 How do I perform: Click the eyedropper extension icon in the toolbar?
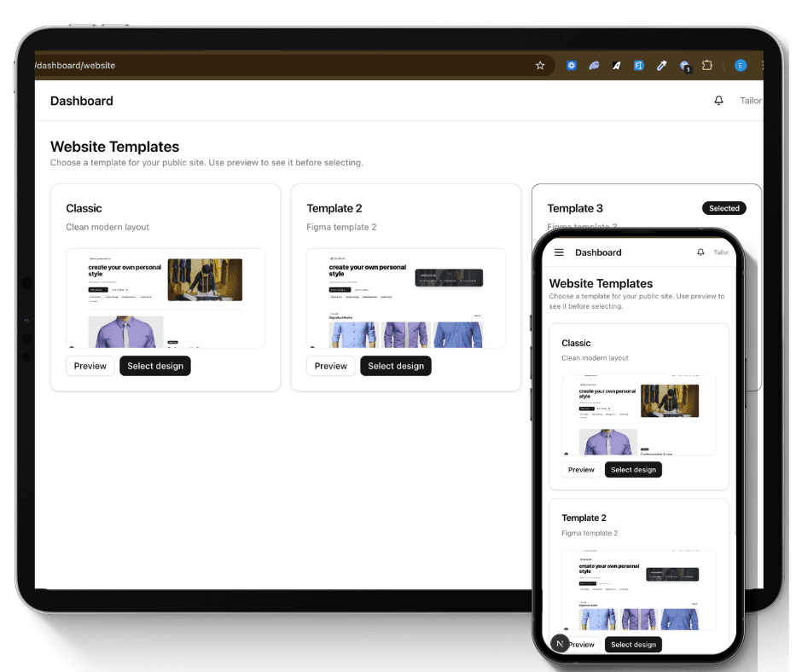662,65
